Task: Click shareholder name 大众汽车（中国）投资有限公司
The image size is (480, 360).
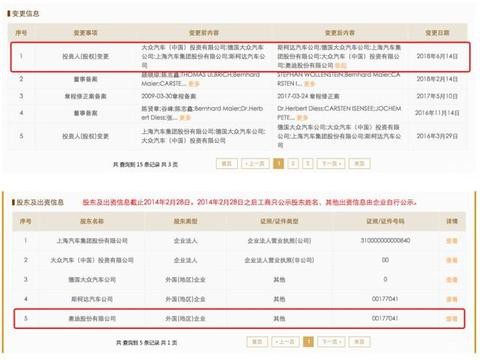Action: click(x=92, y=260)
